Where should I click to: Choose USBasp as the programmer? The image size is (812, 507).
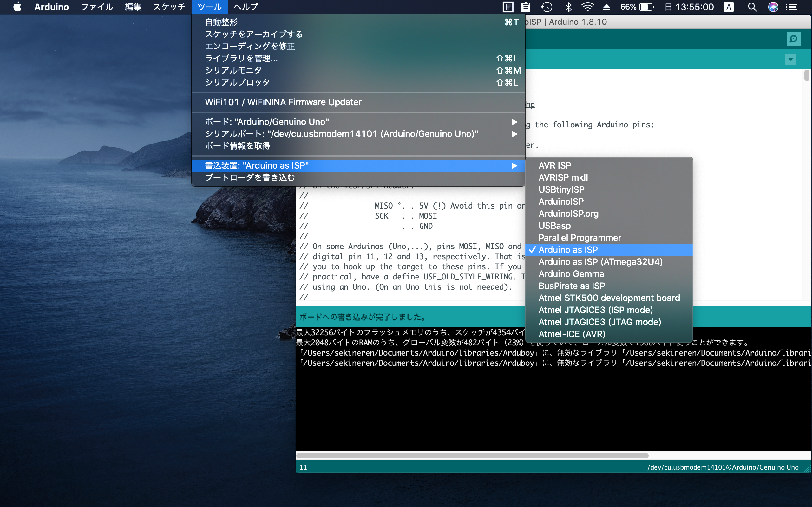tap(554, 226)
